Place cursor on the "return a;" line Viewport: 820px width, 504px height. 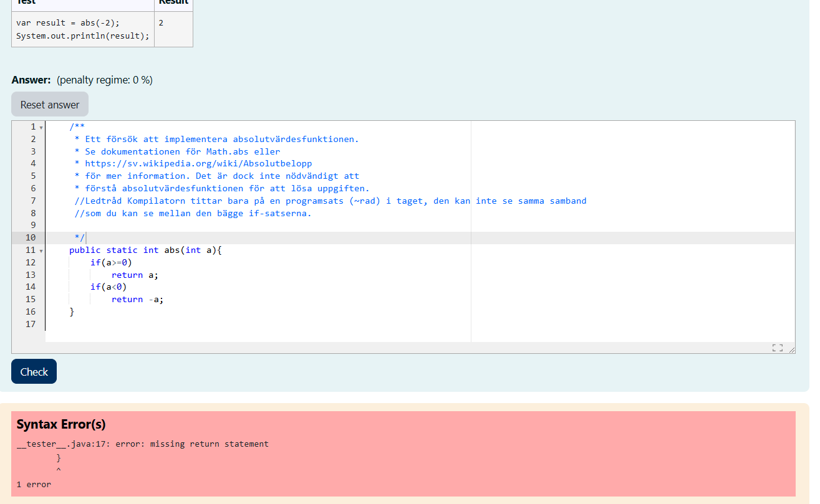pos(135,275)
